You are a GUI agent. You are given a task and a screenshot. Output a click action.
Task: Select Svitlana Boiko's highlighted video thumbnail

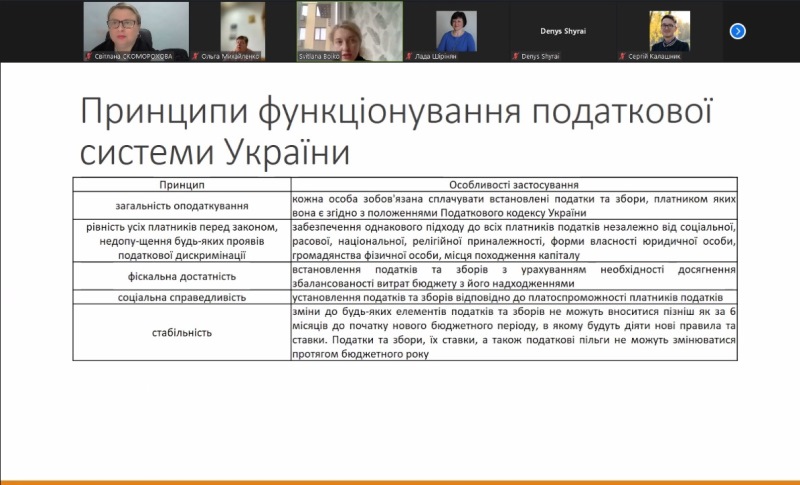click(x=349, y=32)
